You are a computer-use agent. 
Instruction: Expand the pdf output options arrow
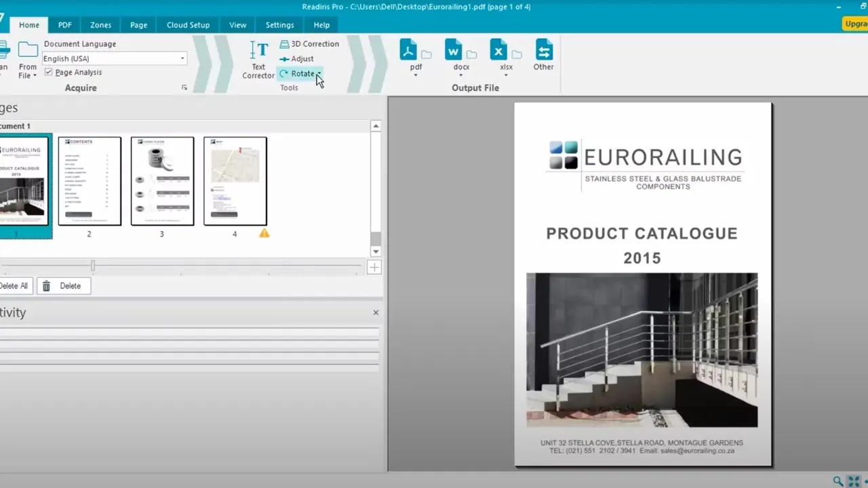[x=416, y=75]
